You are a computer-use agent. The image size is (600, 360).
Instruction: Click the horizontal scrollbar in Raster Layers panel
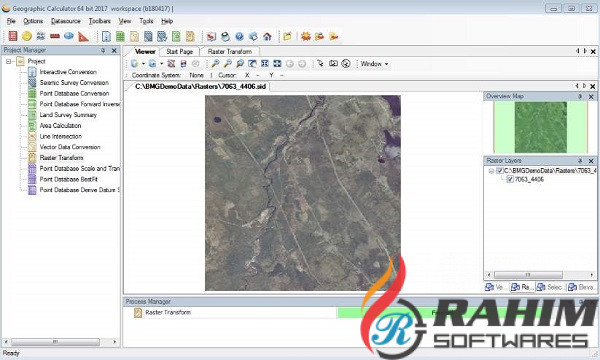tap(528, 275)
